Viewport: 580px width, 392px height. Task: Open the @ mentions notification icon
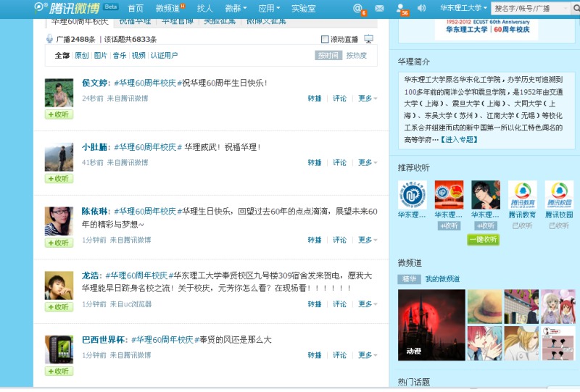(357, 8)
